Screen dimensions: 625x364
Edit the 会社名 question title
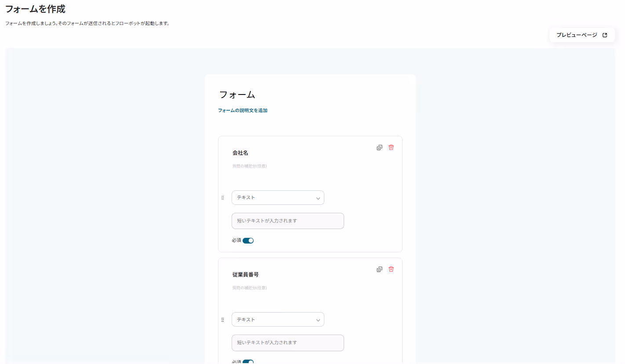pyautogui.click(x=240, y=153)
